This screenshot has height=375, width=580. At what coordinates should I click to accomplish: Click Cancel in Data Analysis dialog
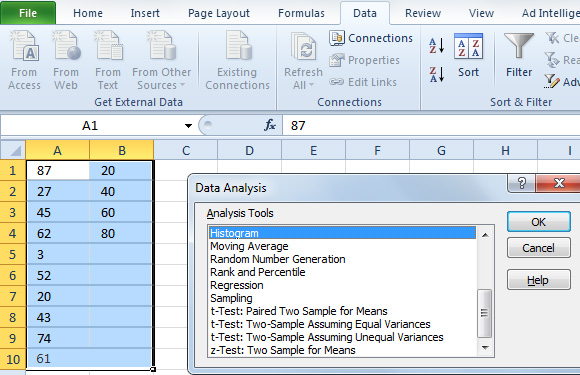click(539, 248)
